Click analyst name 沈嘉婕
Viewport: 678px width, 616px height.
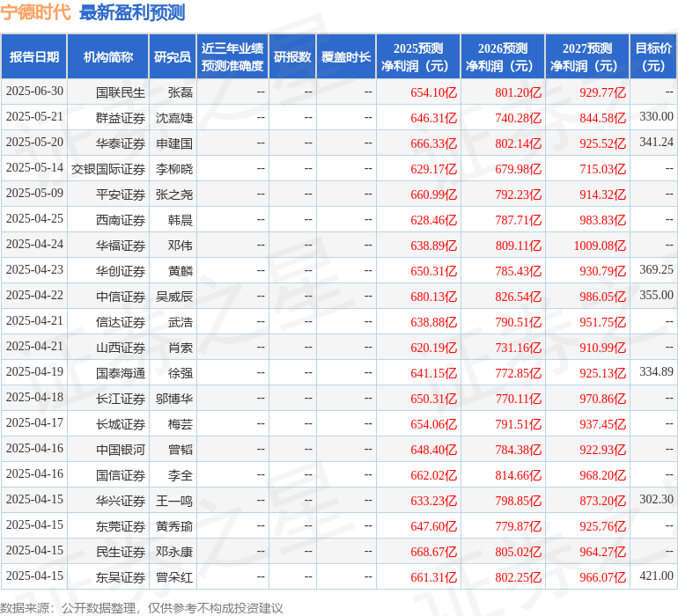pos(174,118)
